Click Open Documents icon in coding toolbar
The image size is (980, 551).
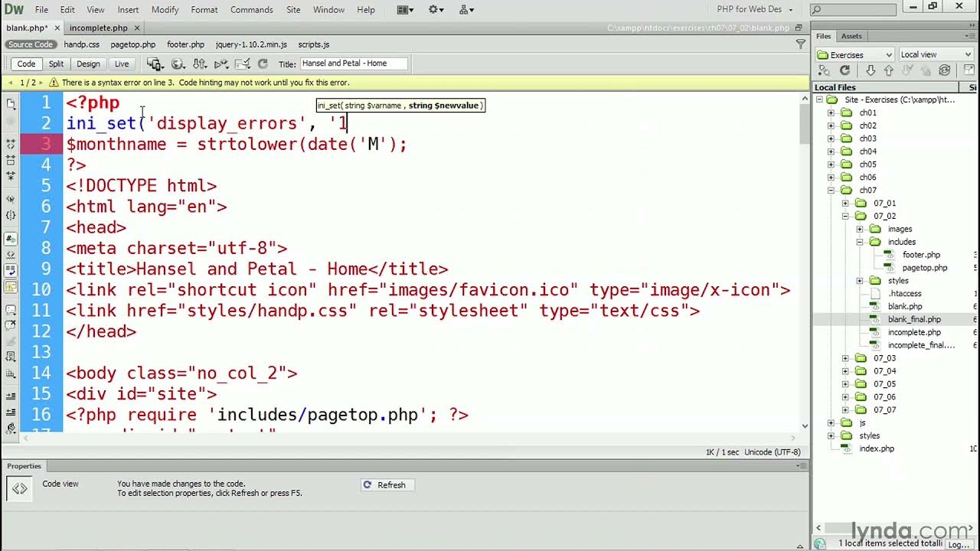click(x=11, y=103)
